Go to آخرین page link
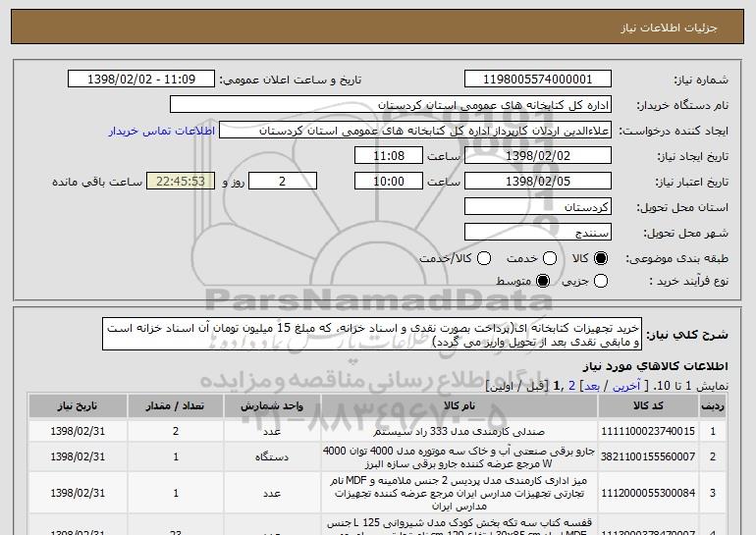The height and width of the screenshot is (535, 756). coord(626,386)
